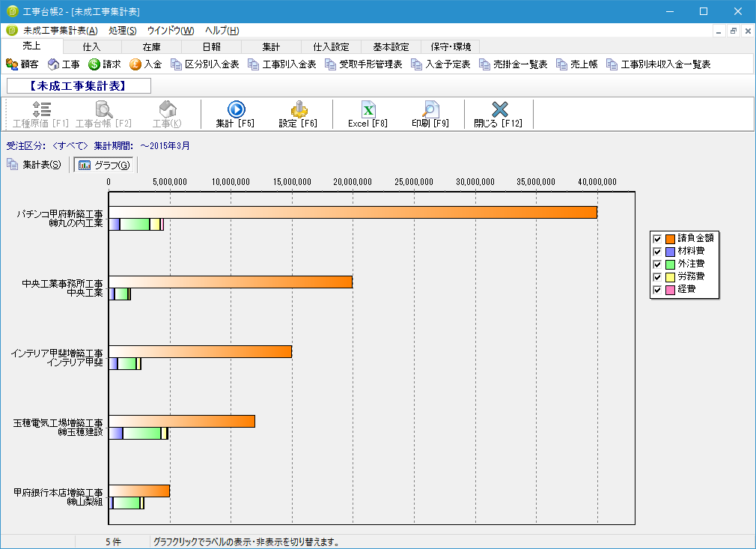Click green 外注費 segment of パチンコ甲府新築工事

[x=135, y=225]
